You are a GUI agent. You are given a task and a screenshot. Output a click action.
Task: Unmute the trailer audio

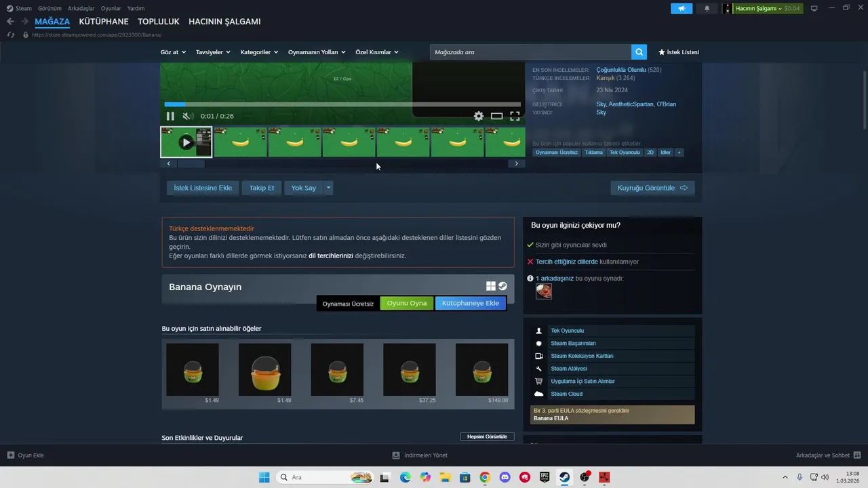coord(188,116)
